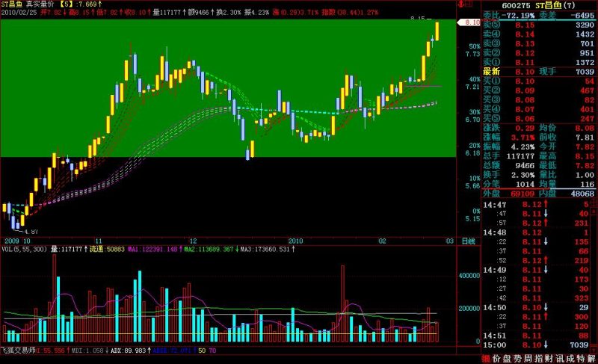Select the 讯 news tab
This screenshot has height=364, width=598.
tap(559, 358)
